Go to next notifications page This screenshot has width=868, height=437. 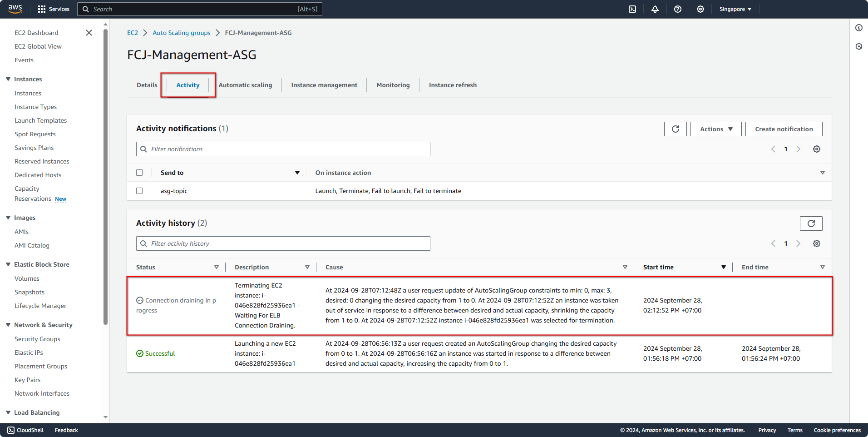[798, 149]
